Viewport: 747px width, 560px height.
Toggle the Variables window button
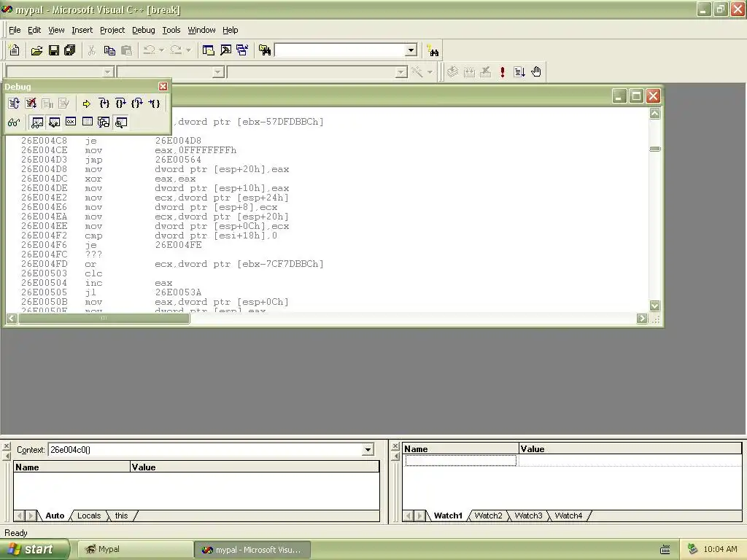pos(54,122)
